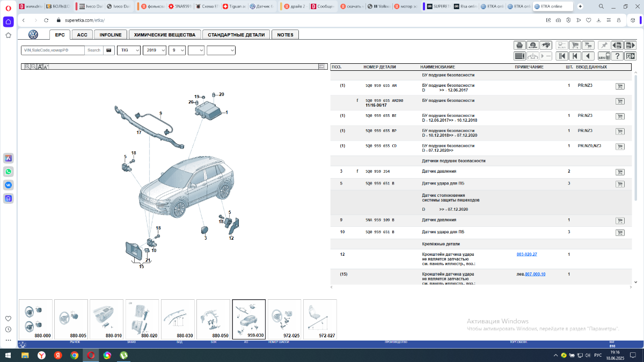
Task: Expand the TIG model dropdown
Action: (128, 50)
